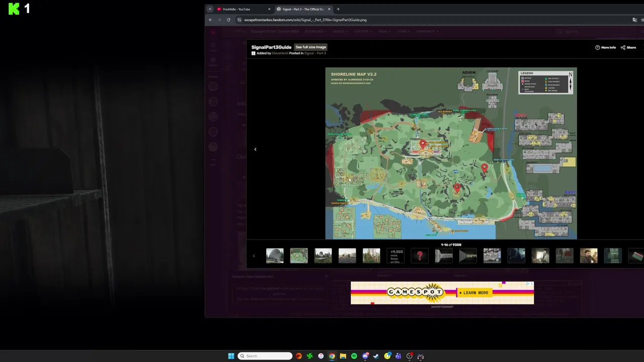
Task: Open Microsoft Teams from the taskbar
Action: coord(398,356)
